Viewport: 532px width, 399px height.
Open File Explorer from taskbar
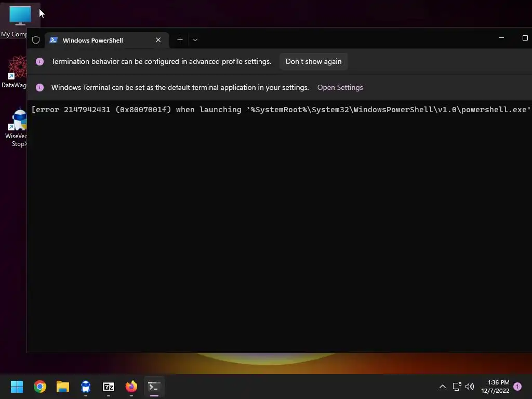[x=63, y=387]
